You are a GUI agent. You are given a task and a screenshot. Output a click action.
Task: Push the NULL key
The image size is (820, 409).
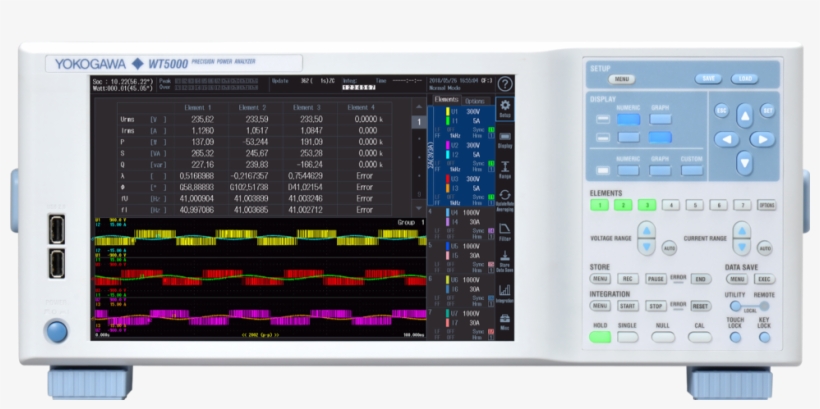[663, 337]
